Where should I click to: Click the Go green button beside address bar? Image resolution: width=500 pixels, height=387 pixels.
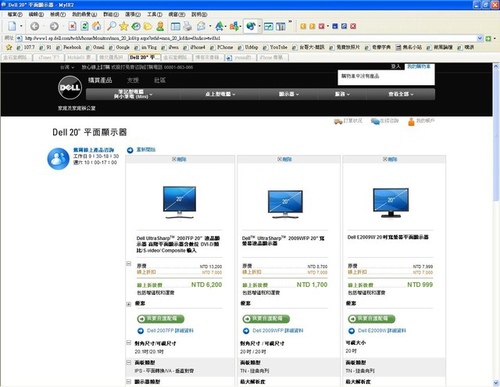coord(488,38)
